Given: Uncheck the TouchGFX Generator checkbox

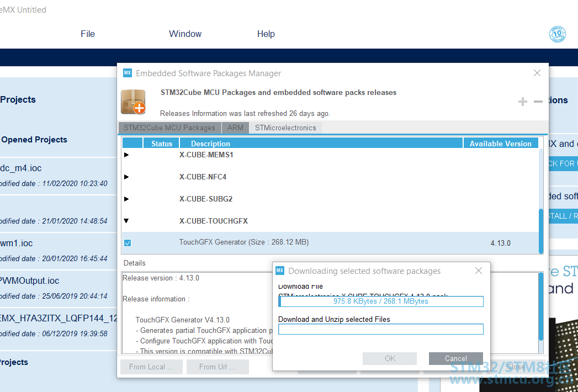Looking at the screenshot, I should (x=128, y=243).
